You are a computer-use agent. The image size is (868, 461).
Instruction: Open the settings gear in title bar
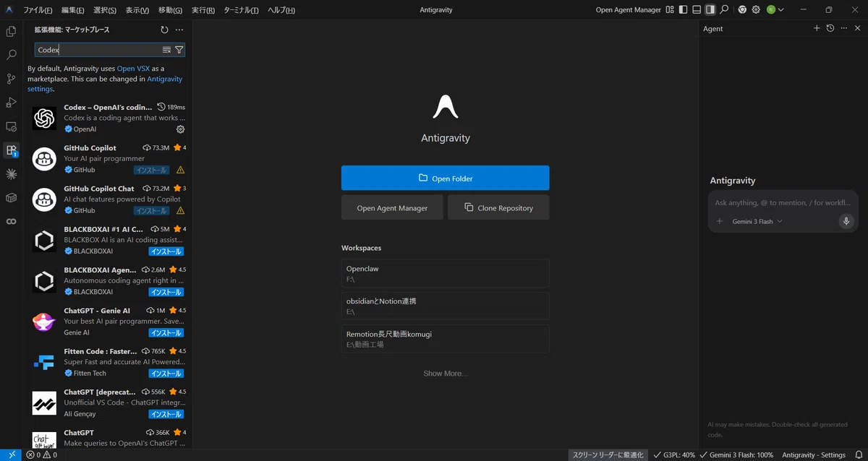[x=756, y=9]
